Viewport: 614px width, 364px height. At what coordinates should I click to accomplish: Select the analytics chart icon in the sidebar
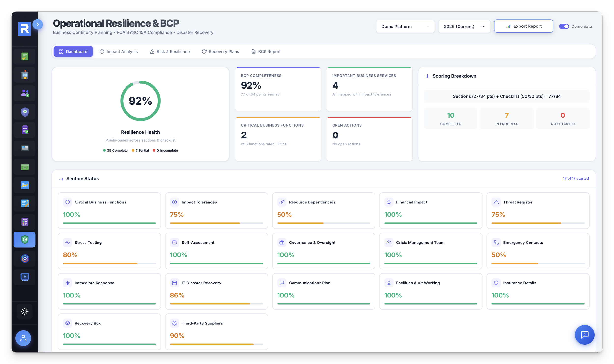point(24,185)
